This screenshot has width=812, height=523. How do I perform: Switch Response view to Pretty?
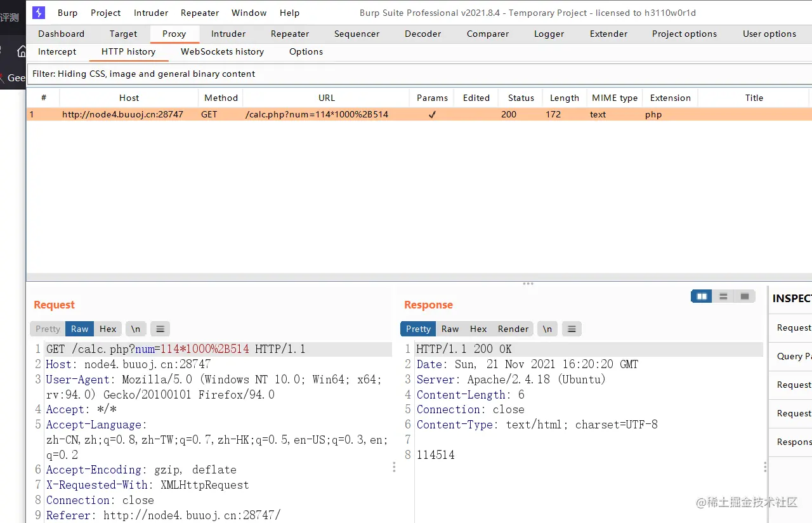tap(418, 329)
